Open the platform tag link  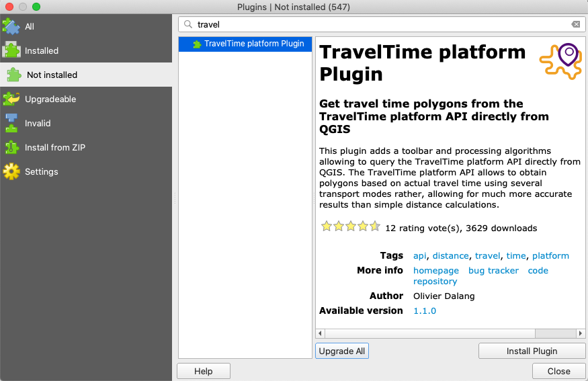(550, 256)
